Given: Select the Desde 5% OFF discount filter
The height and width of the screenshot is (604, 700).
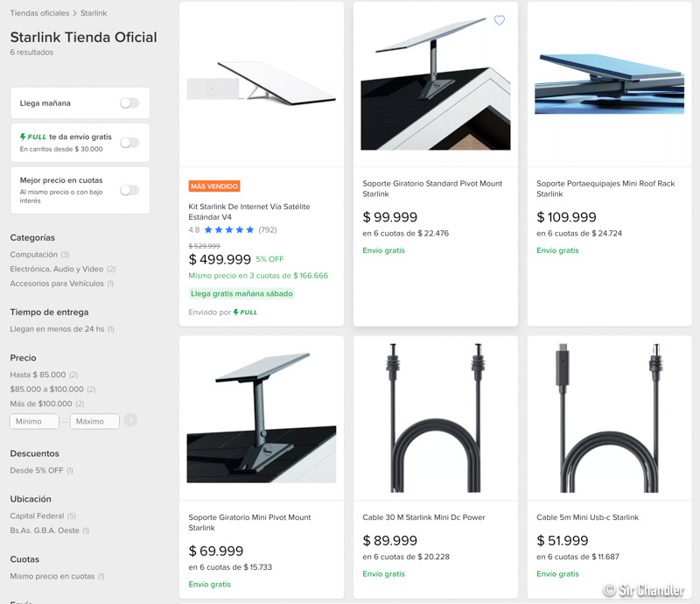Looking at the screenshot, I should (x=36, y=471).
